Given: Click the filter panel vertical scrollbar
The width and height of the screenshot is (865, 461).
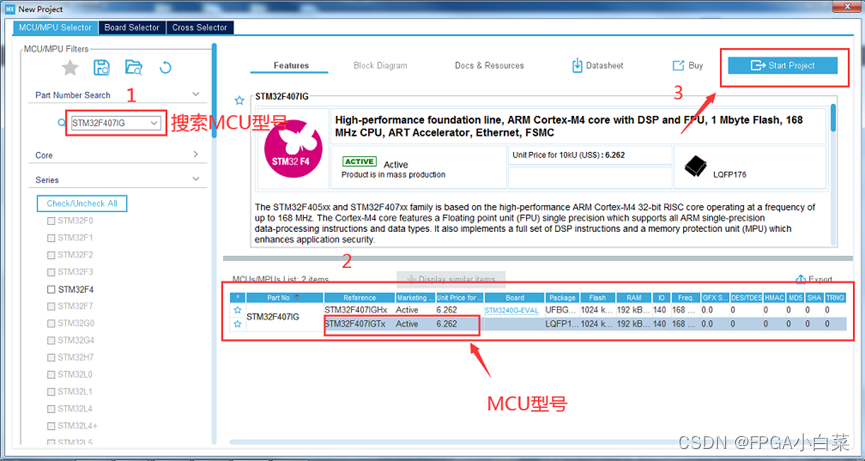Looking at the screenshot, I should (x=214, y=91).
